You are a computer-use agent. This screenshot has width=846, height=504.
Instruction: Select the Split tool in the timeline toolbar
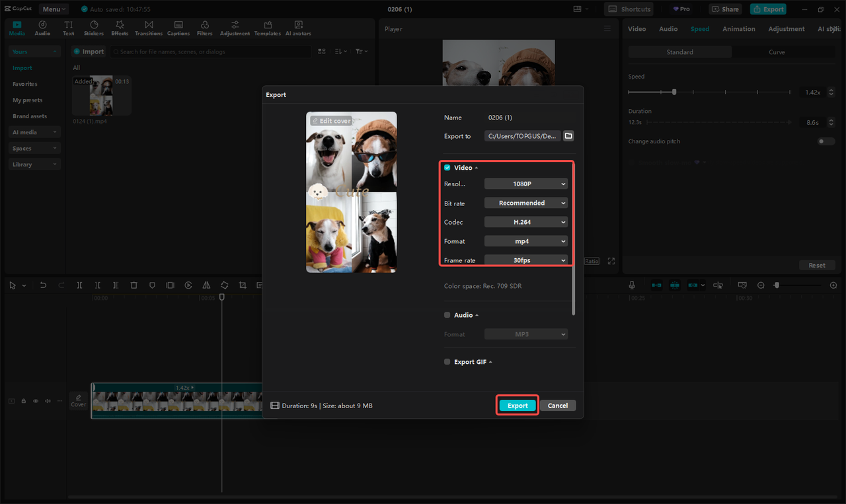pos(79,285)
